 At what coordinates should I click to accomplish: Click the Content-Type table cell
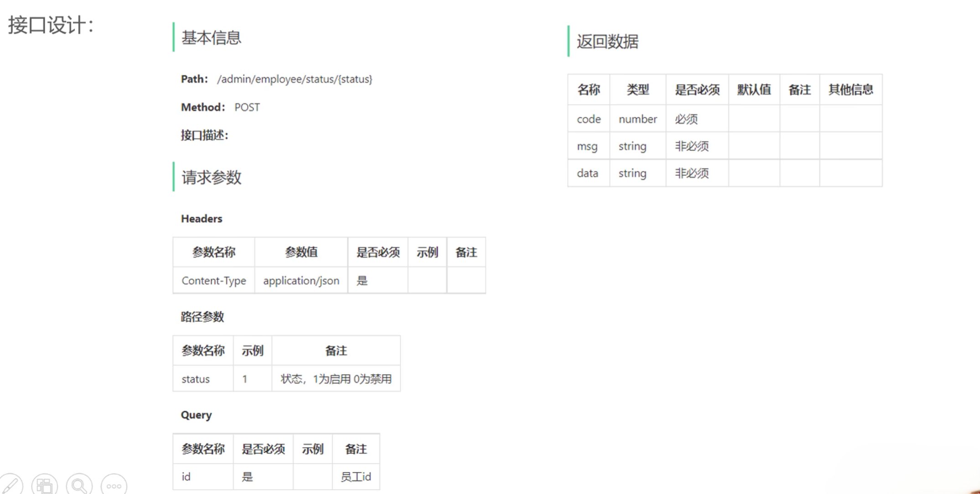click(x=213, y=281)
